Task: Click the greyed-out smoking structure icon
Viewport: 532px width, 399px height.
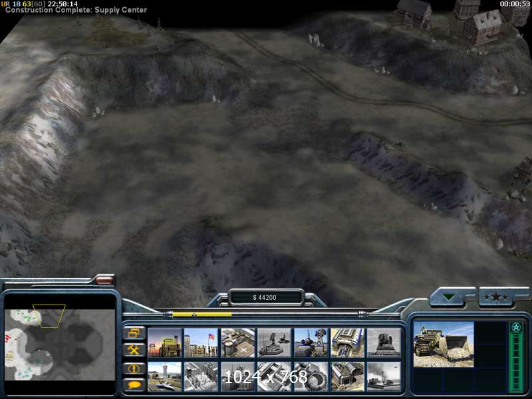Action: point(384,376)
